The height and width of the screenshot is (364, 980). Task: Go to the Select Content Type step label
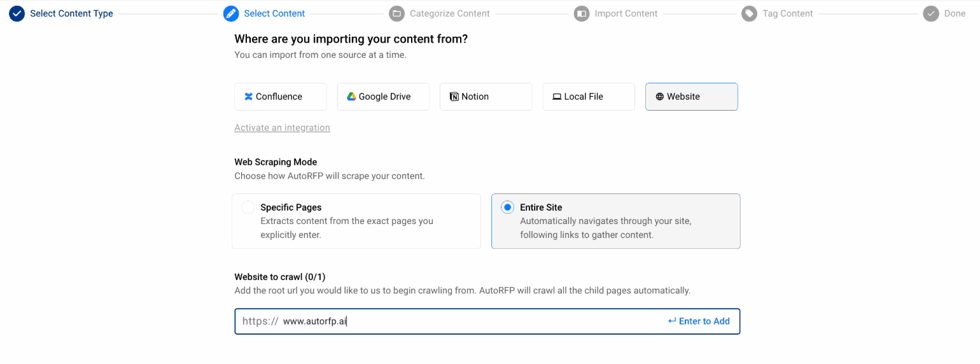[71, 13]
